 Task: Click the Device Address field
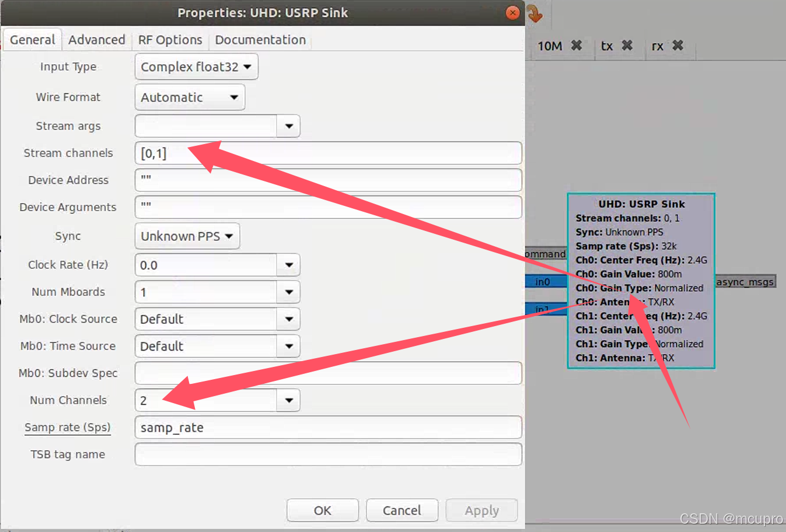(x=328, y=180)
